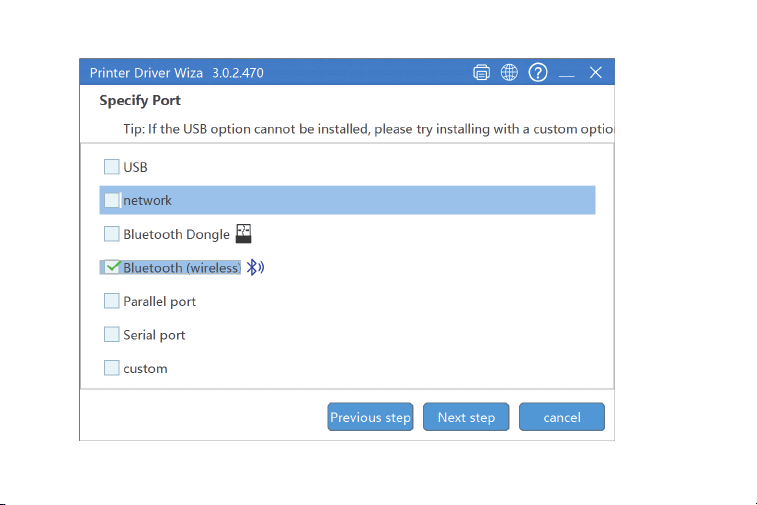757x505 pixels.
Task: Continue with the Next step button
Action: (466, 417)
